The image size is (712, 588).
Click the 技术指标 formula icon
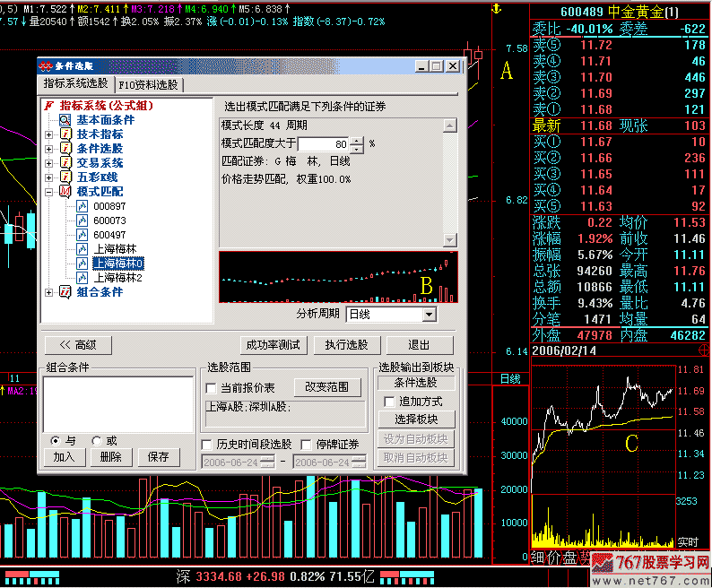coord(65,134)
